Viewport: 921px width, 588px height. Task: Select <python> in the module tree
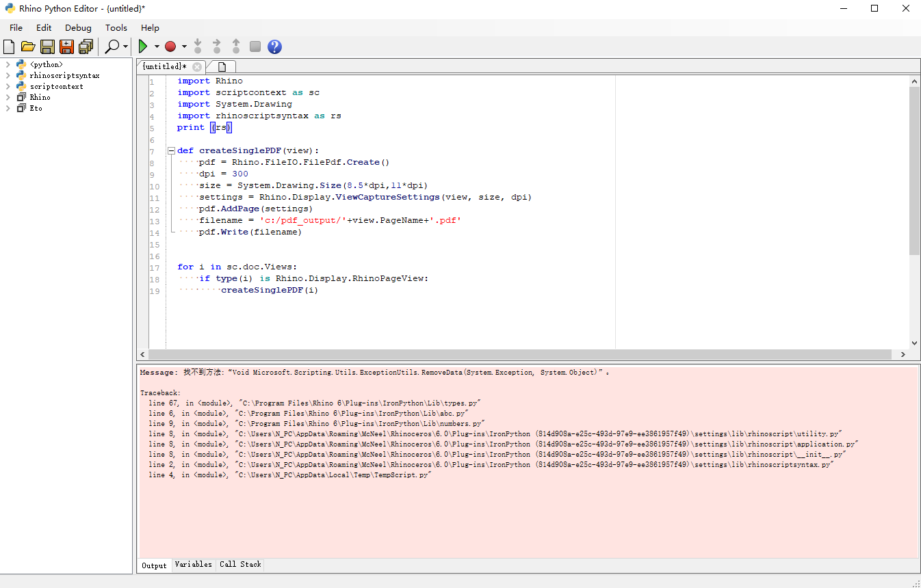(46, 64)
